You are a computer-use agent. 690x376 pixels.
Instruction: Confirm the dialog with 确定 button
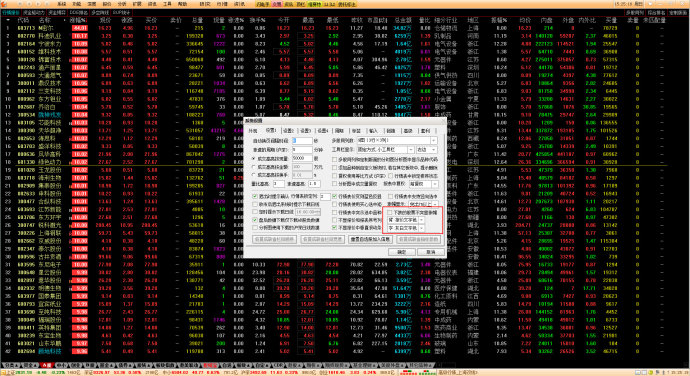tap(402, 252)
